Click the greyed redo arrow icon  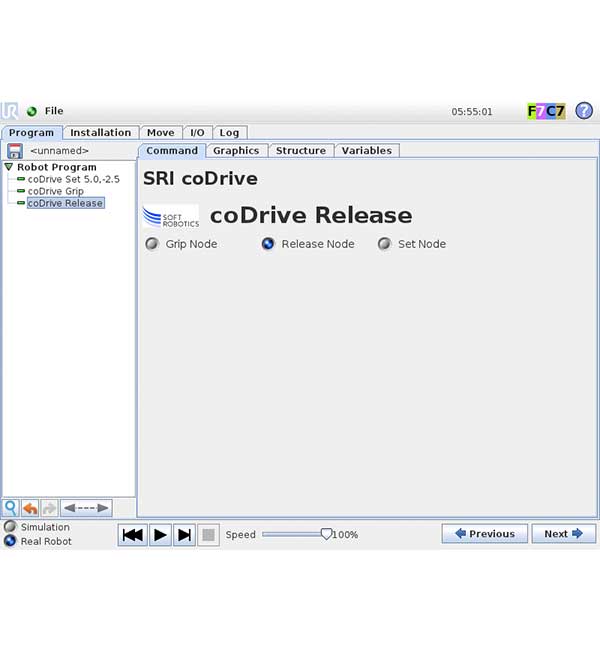pyautogui.click(x=49, y=508)
